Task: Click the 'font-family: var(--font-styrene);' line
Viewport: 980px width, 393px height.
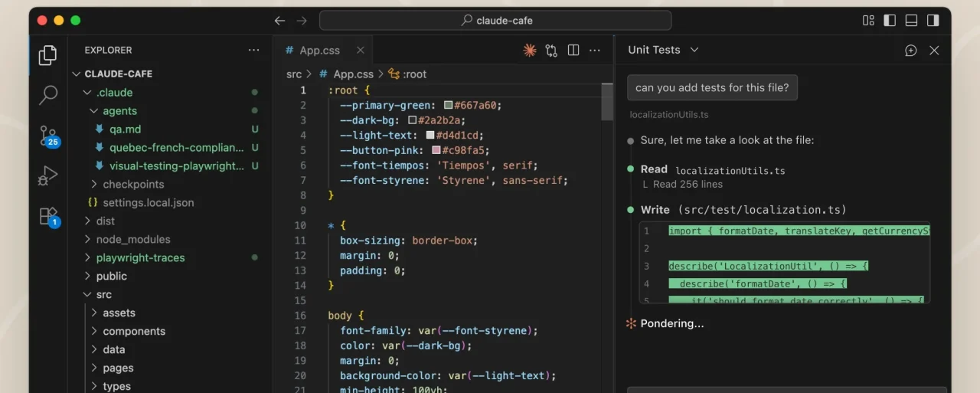Action: click(x=439, y=331)
